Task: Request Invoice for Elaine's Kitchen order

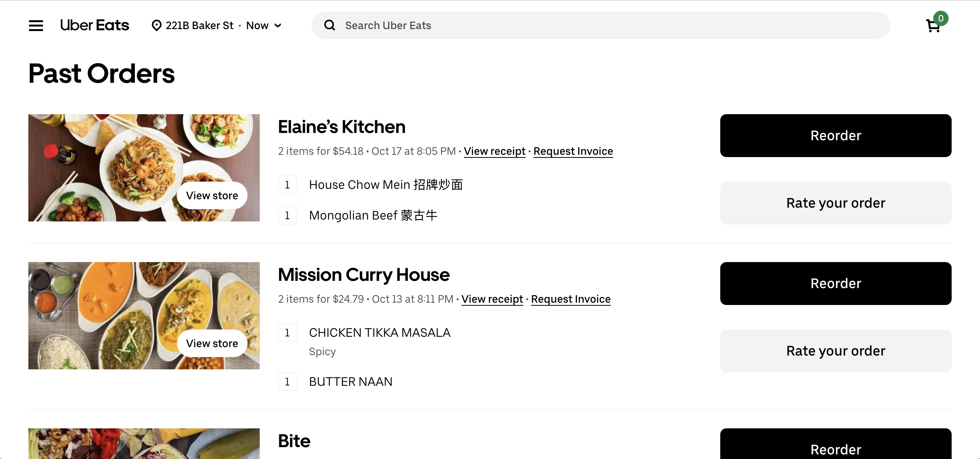Action: point(573,151)
